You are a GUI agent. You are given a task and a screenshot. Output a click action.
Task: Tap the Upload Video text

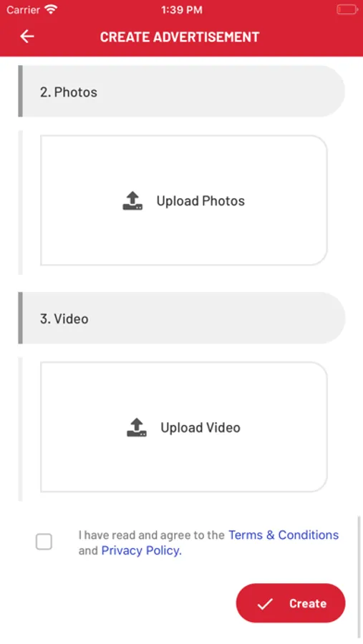pyautogui.click(x=200, y=428)
